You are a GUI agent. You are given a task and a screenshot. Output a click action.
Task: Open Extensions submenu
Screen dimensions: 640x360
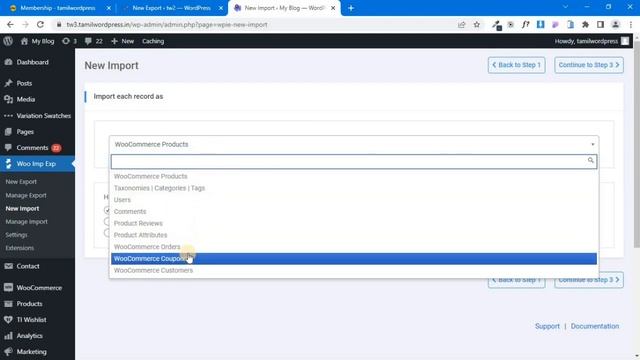[x=20, y=248]
